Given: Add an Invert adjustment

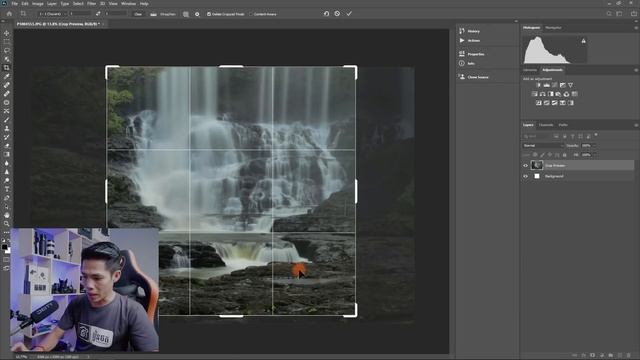Looking at the screenshot, I should pyautogui.click(x=538, y=103).
